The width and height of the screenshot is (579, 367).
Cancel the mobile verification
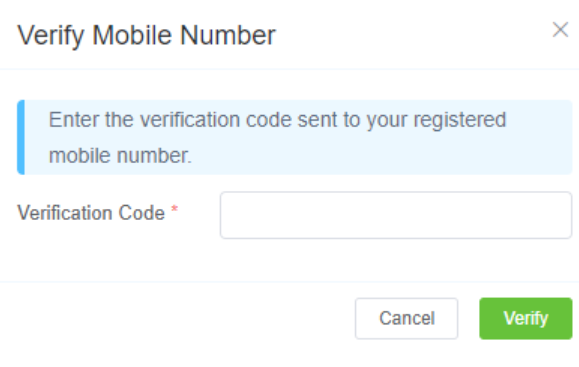click(x=407, y=318)
